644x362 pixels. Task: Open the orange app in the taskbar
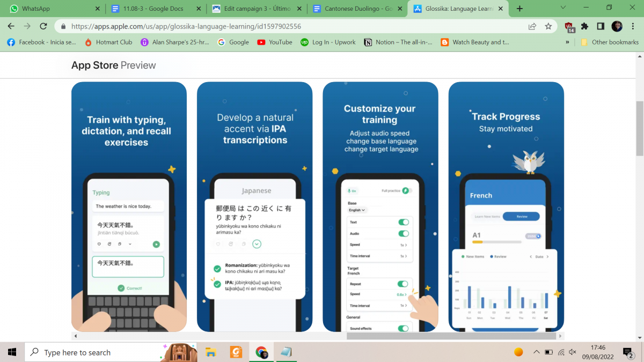click(x=236, y=352)
